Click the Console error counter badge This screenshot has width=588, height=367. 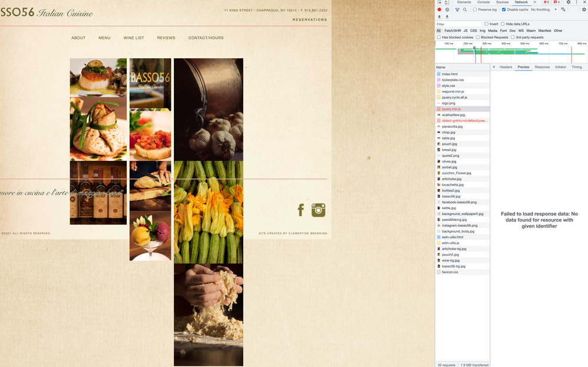tap(546, 2)
